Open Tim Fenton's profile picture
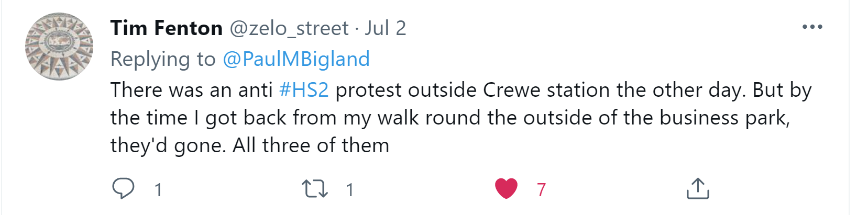The height and width of the screenshot is (215, 868). (59, 47)
